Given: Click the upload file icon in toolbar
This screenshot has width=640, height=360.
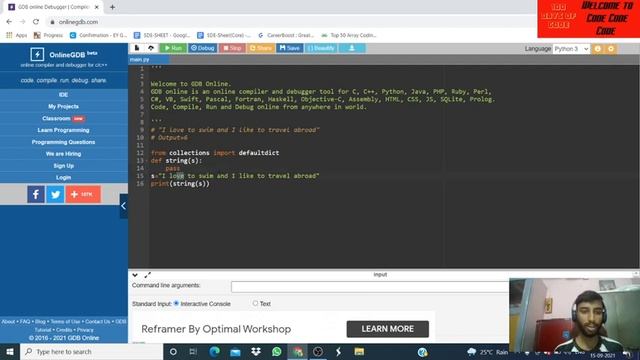Looking at the screenshot, I should 151,48.
